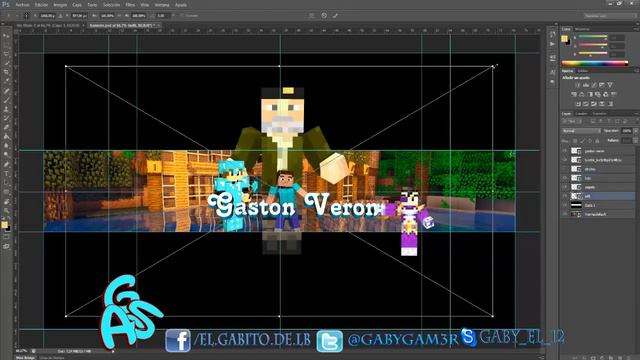Select the History Brush tool
640x360 pixels.
click(x=6, y=118)
